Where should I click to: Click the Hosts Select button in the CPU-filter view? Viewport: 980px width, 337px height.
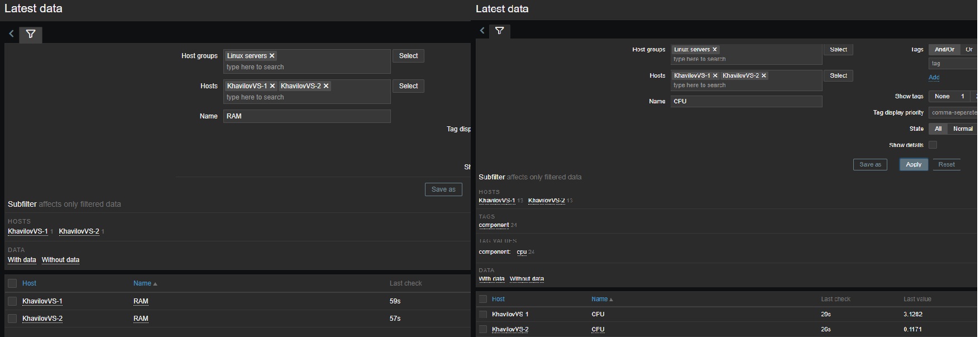(x=838, y=75)
